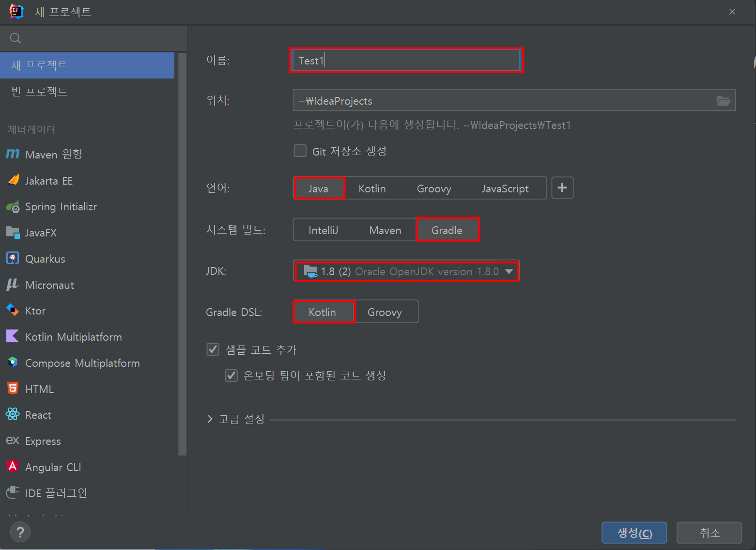The height and width of the screenshot is (550, 756).
Task: Open the JDK 1.8 dropdown
Action: point(406,271)
